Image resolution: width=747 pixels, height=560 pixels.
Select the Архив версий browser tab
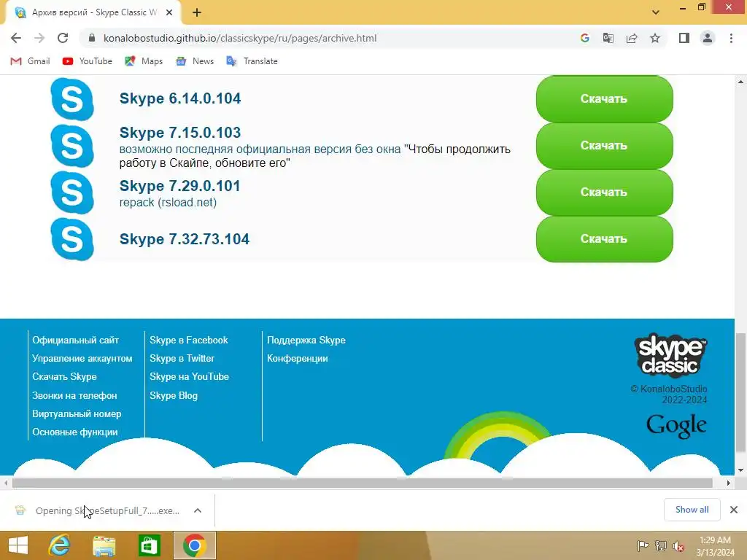click(x=93, y=12)
